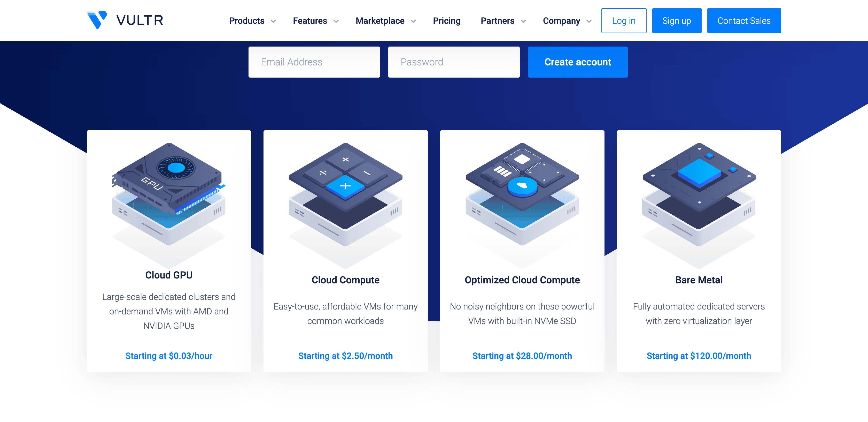Select the Products menu label

(x=247, y=21)
